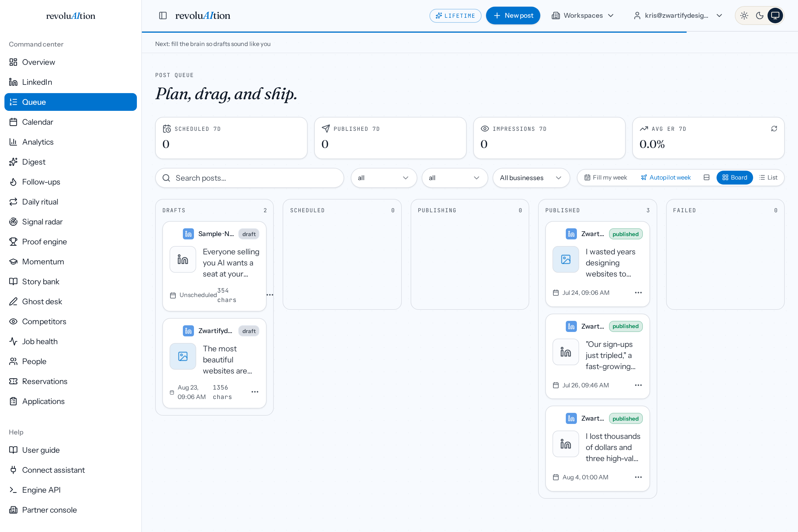The width and height of the screenshot is (798, 532).
Task: Open options menu on Jul 24 published post
Action: (x=638, y=293)
